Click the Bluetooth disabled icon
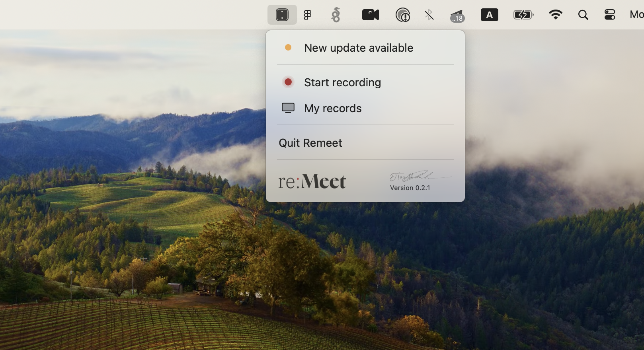Image resolution: width=644 pixels, height=350 pixels. (429, 15)
